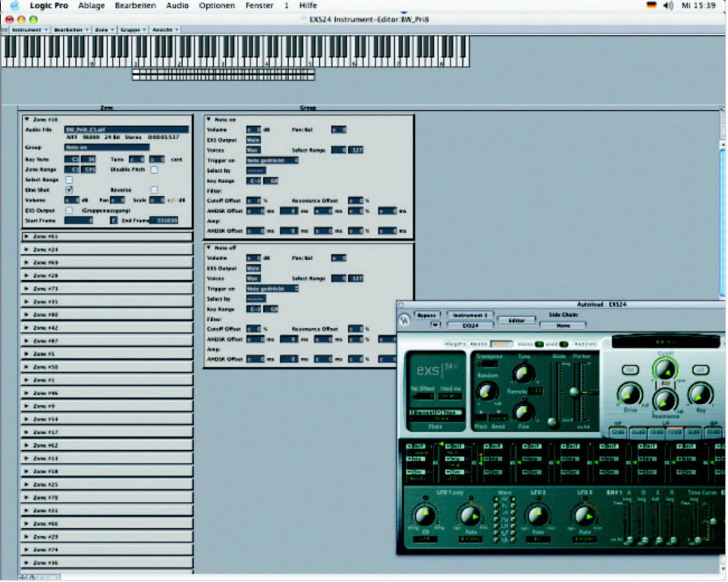The image size is (728, 582).
Task: Click the LFO 1 Rate knob
Action: (470, 516)
